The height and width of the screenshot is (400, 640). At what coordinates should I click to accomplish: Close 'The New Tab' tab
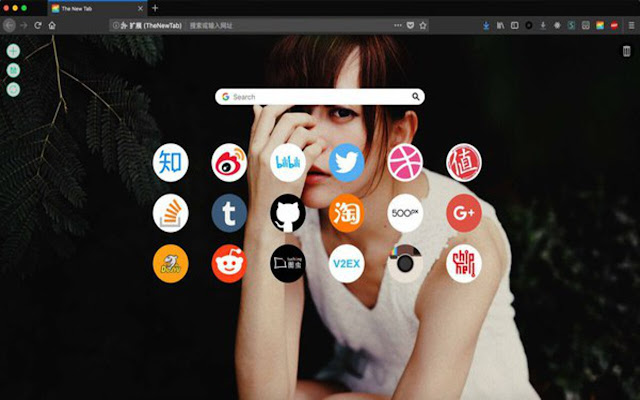[140, 8]
